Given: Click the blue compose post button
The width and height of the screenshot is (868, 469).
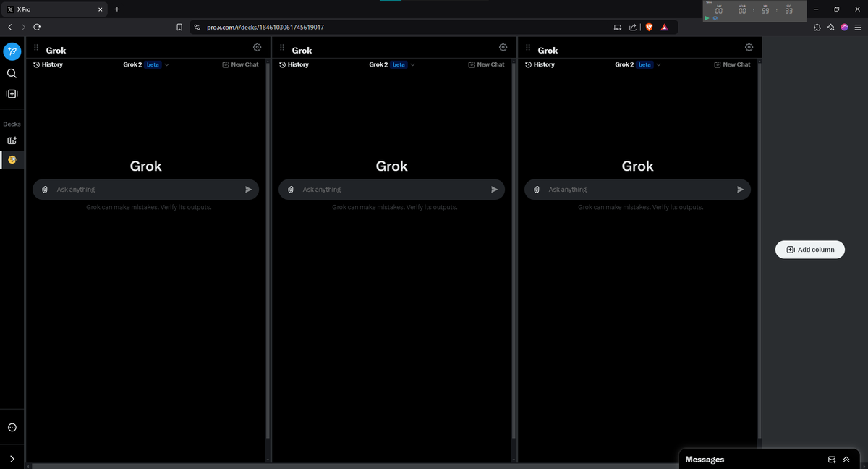Looking at the screenshot, I should pyautogui.click(x=12, y=52).
